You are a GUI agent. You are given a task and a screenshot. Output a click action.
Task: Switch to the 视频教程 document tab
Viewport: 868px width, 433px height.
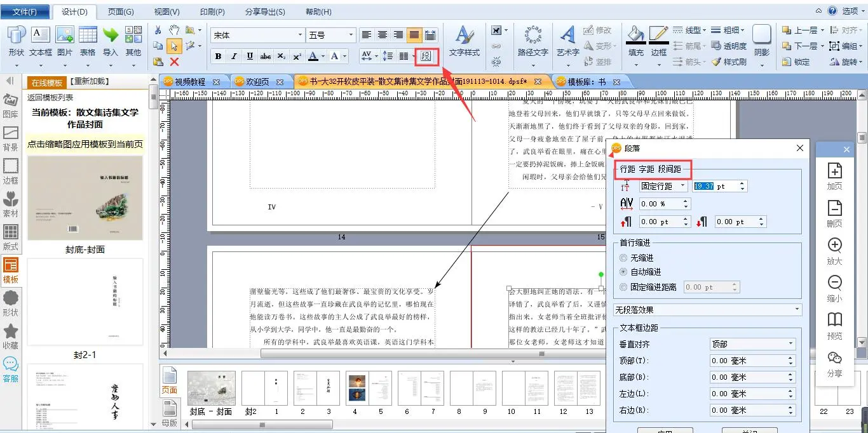pyautogui.click(x=190, y=82)
